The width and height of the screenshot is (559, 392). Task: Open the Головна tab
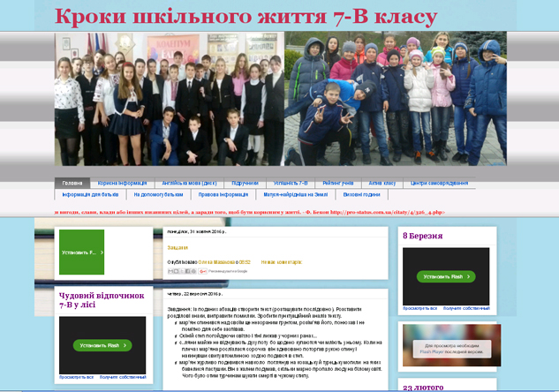[x=72, y=184]
